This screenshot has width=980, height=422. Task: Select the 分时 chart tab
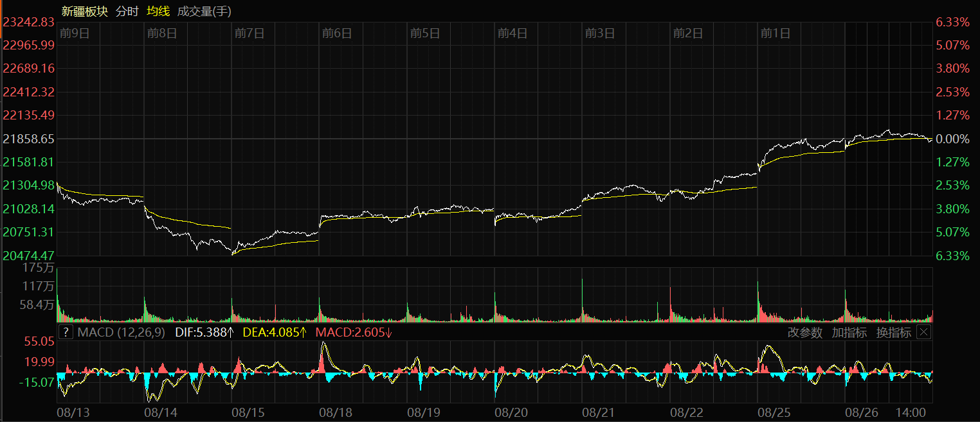click(x=127, y=11)
